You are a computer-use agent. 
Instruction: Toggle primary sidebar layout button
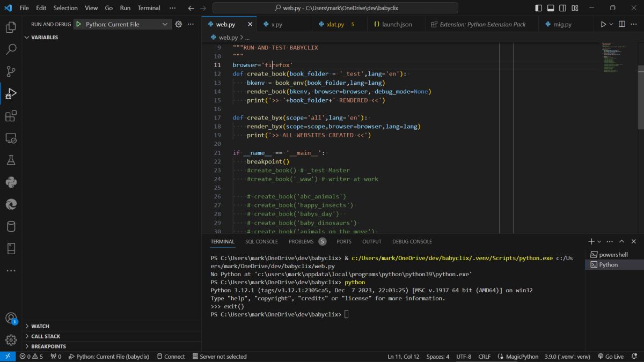tap(539, 8)
